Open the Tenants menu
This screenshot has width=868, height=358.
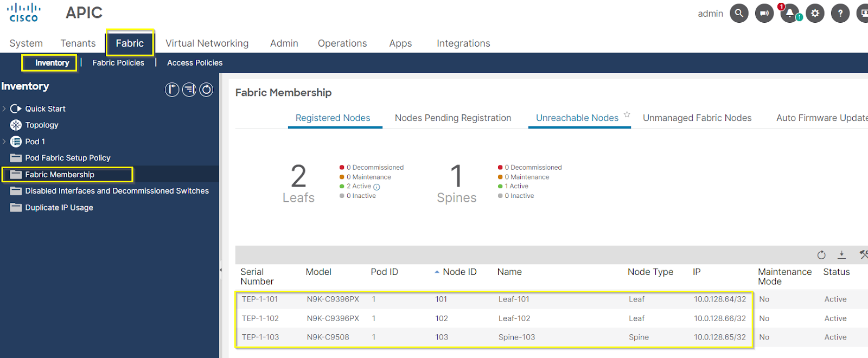(78, 43)
